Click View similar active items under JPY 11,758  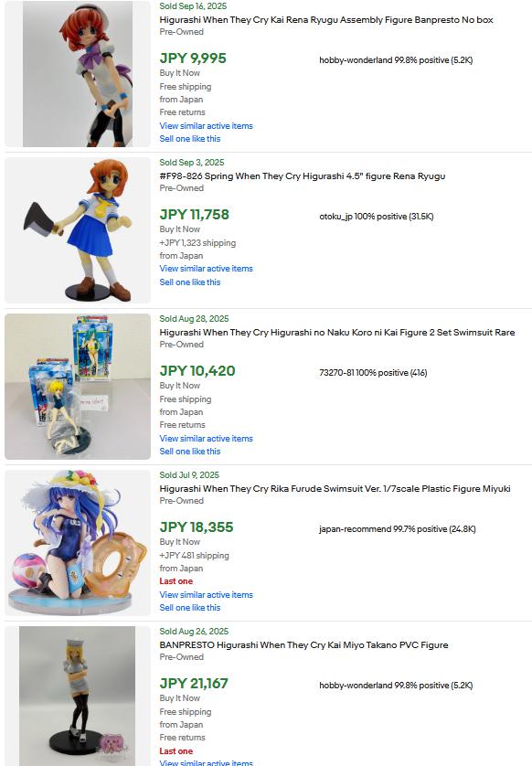(x=207, y=268)
